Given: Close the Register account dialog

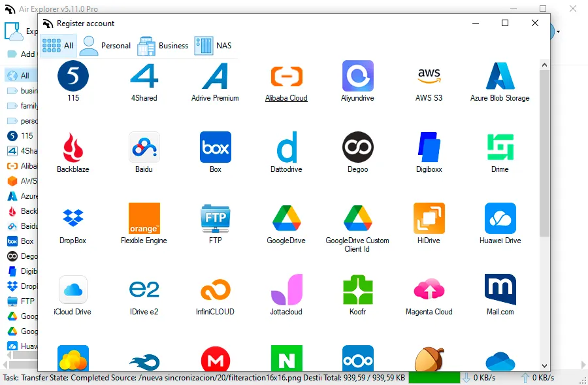Looking at the screenshot, I should (x=535, y=23).
